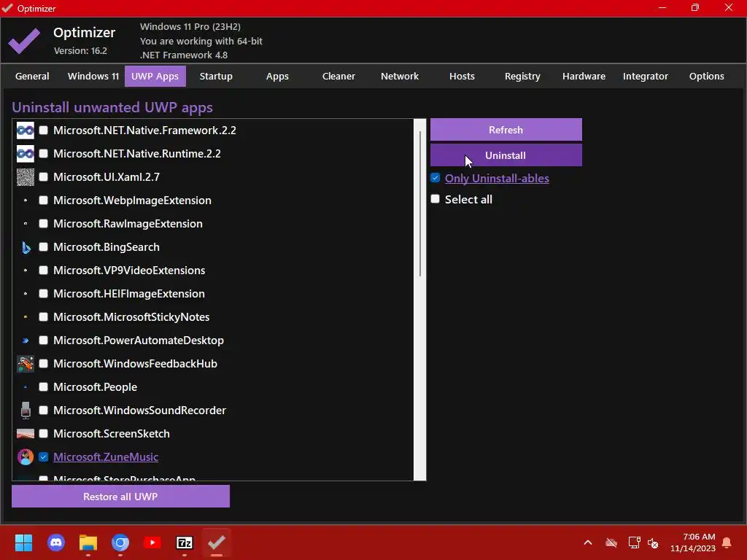The image size is (747, 560).
Task: Switch to the General tab
Action: click(x=32, y=76)
